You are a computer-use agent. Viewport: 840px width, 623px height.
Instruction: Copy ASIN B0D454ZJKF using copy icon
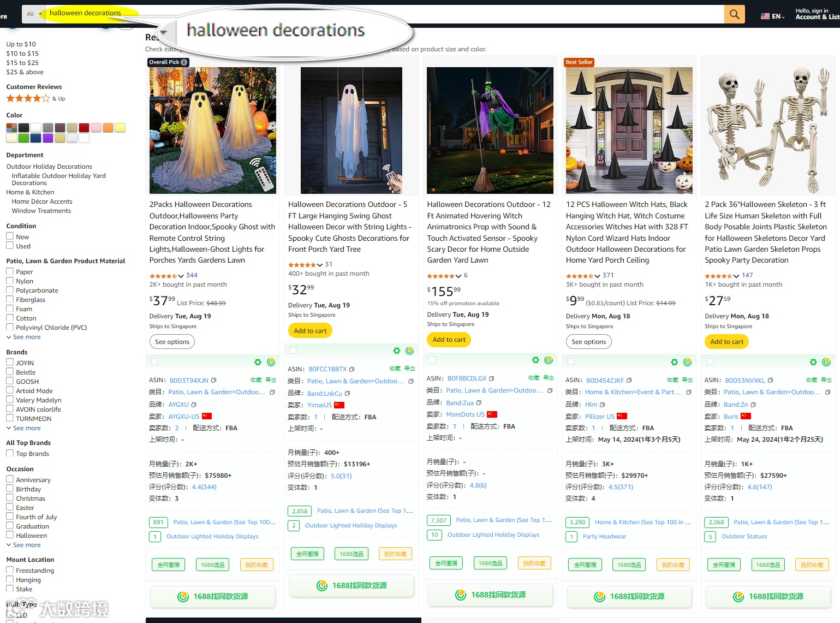(x=629, y=381)
